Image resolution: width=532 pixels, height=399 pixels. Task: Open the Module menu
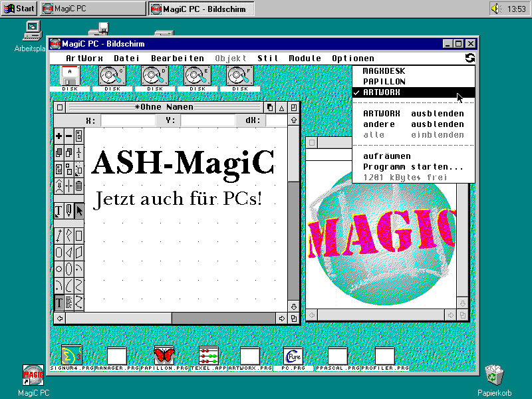[x=305, y=59]
